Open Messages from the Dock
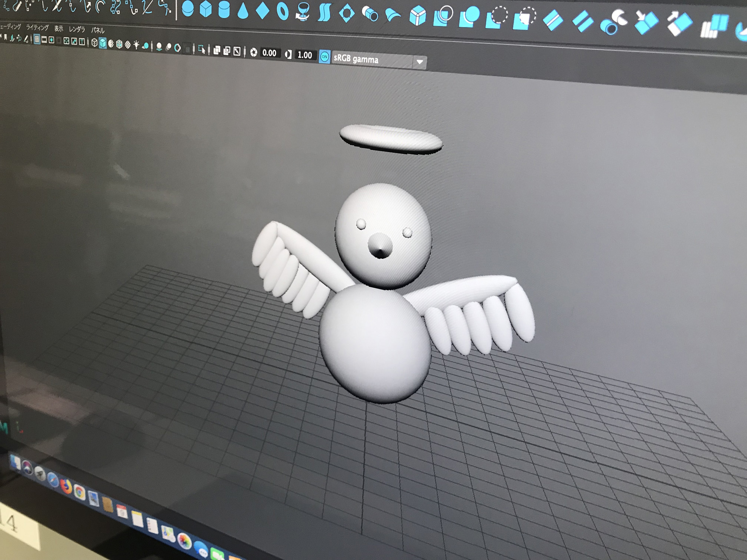Viewport: 747px width, 560px height. [202, 550]
